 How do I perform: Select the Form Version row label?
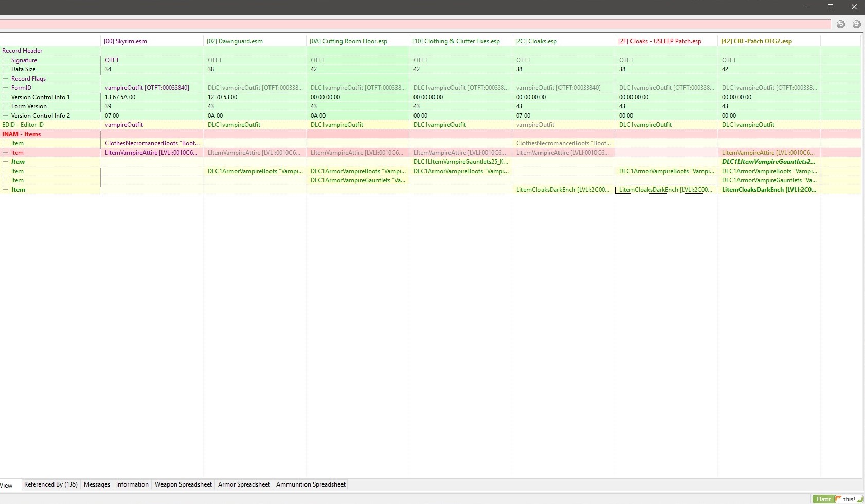pyautogui.click(x=29, y=106)
